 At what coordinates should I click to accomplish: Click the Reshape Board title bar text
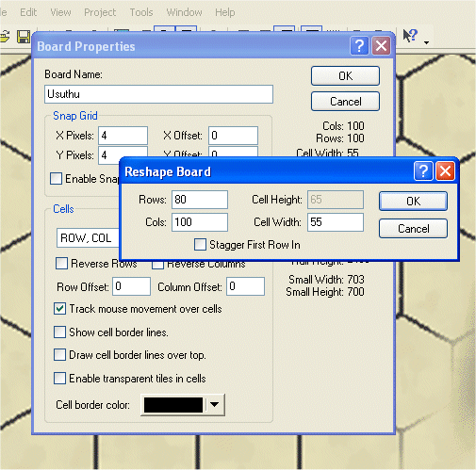pyautogui.click(x=168, y=171)
